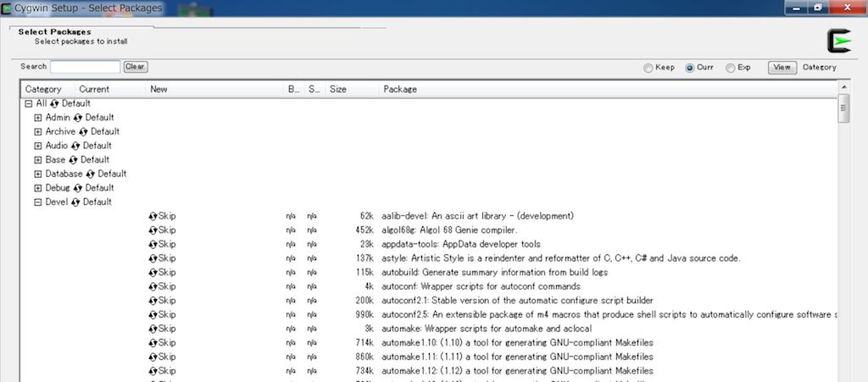Expand the Debug category
This screenshot has height=382, width=868.
(x=37, y=188)
